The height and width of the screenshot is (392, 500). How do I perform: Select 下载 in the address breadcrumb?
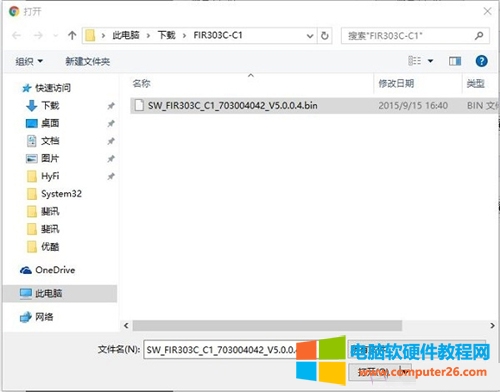167,35
